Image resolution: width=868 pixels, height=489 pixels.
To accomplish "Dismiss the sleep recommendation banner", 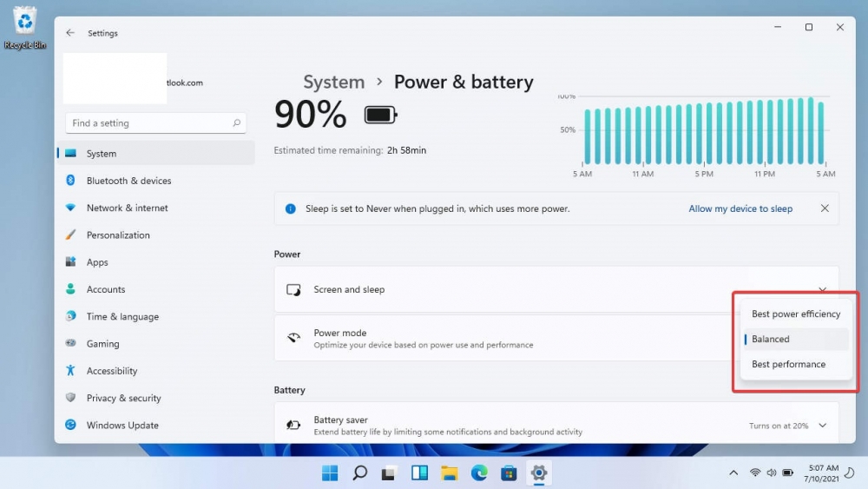I will point(825,208).
